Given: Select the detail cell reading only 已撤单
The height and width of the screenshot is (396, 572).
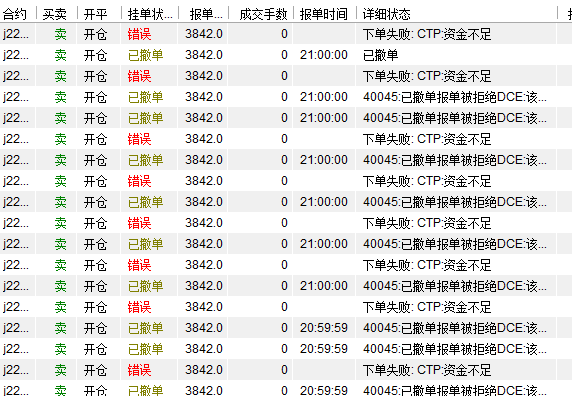Looking at the screenshot, I should [380, 55].
